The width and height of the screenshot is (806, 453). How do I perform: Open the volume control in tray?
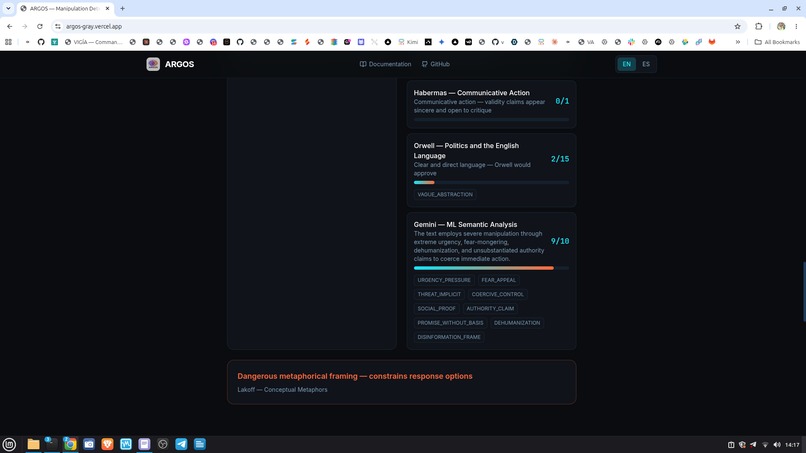click(777, 445)
